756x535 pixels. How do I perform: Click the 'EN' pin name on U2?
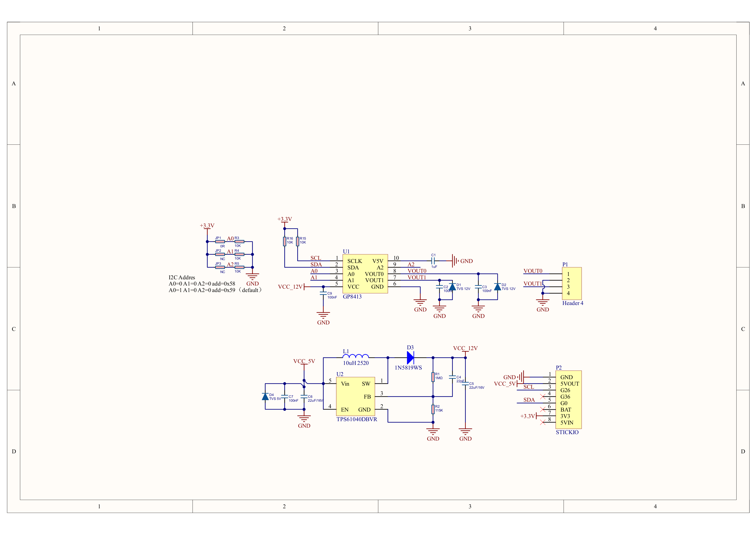coord(344,409)
